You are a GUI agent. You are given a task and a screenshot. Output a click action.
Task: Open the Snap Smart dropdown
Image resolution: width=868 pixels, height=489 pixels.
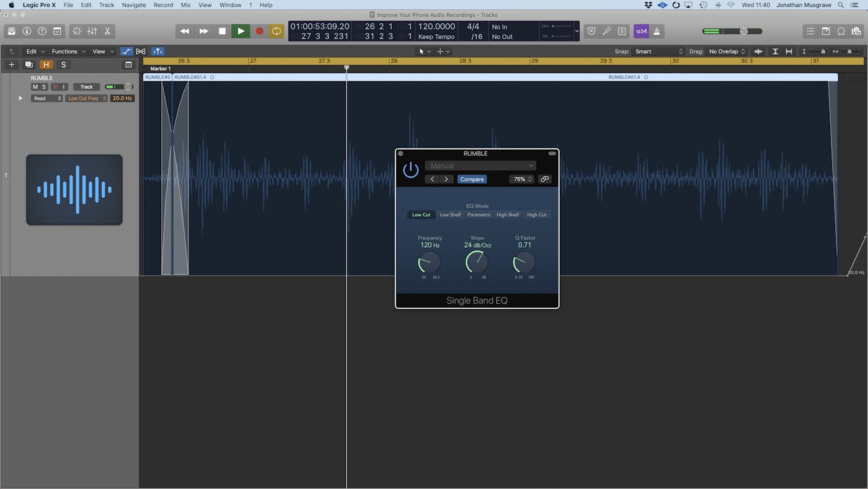[x=658, y=52]
